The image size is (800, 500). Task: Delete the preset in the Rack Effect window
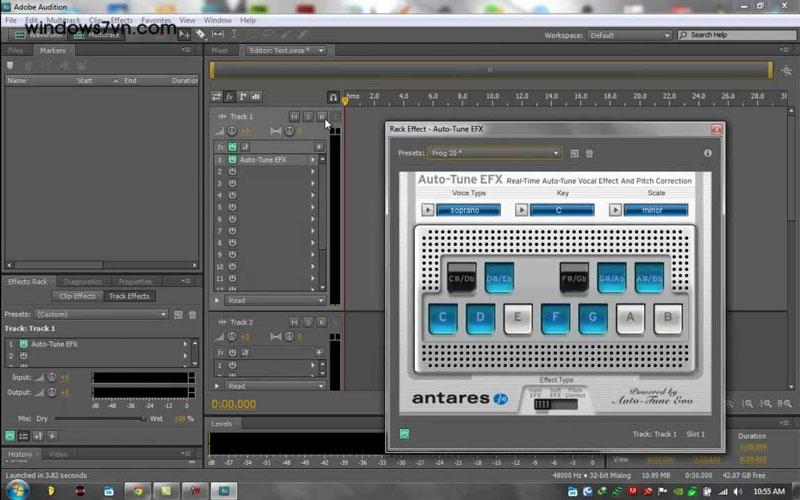click(x=589, y=154)
